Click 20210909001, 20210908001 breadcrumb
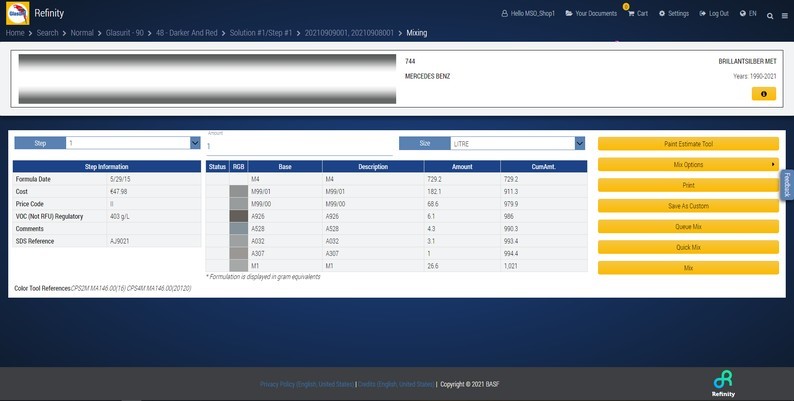Screen dimensions: 794x401 tap(349, 33)
